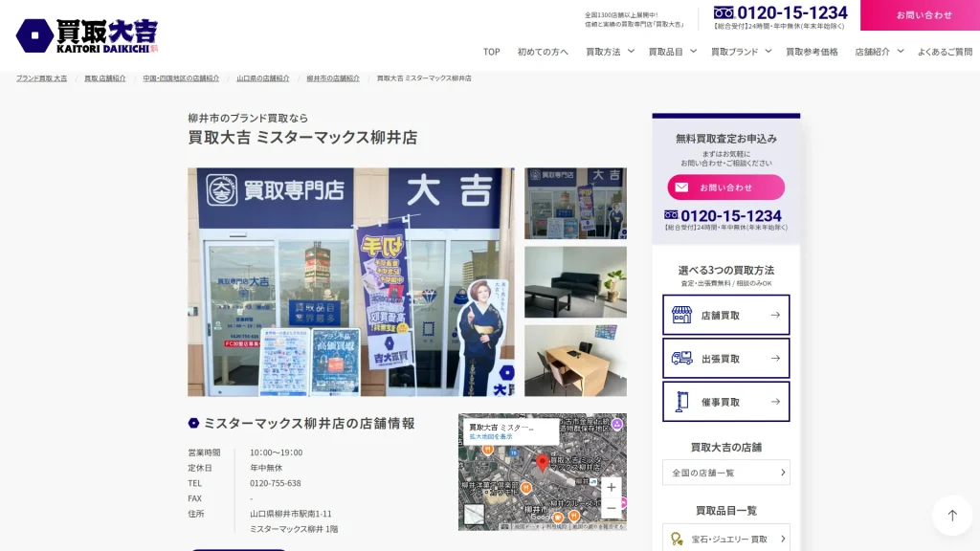
Task: Switch map layer via satellite toggle thumbnail
Action: 474,515
